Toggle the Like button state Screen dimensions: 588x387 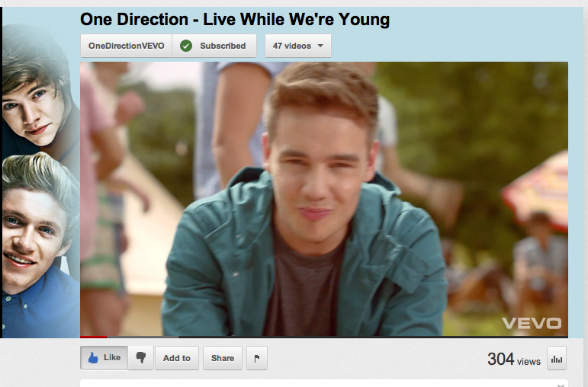[104, 358]
